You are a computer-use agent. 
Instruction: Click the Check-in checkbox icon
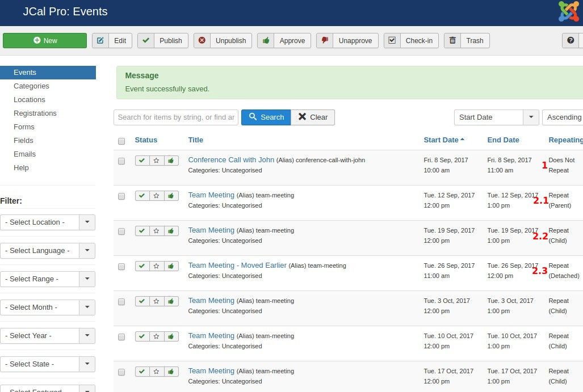[392, 40]
